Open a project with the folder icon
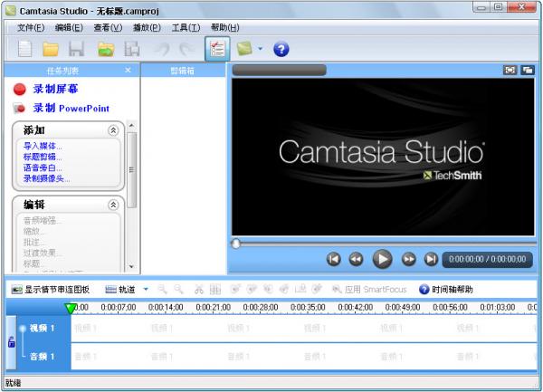This screenshot has height=392, width=543. [x=51, y=49]
